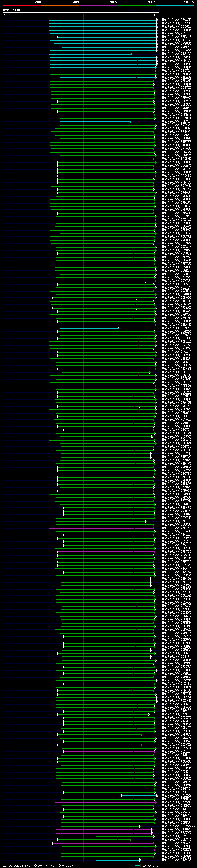Click the purple ~60% identity legend segment
The width and height of the screenshot is (197, 868).
click(x=99, y=6)
